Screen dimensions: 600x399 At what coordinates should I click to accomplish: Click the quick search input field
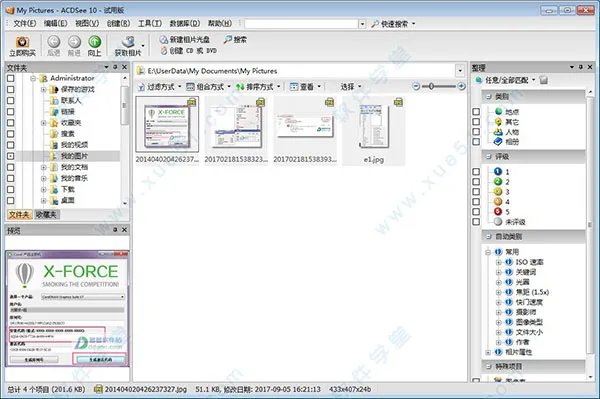(302, 24)
